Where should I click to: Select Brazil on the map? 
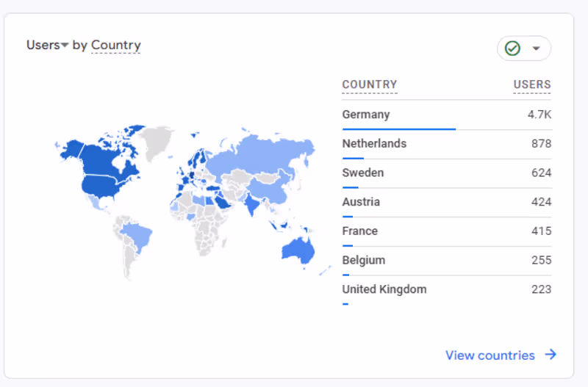(x=137, y=235)
